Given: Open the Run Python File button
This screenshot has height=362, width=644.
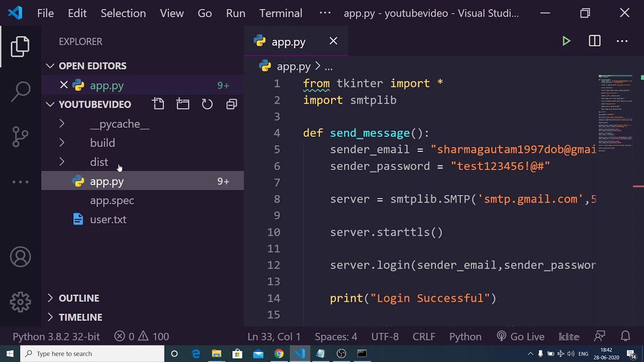Looking at the screenshot, I should point(566,41).
